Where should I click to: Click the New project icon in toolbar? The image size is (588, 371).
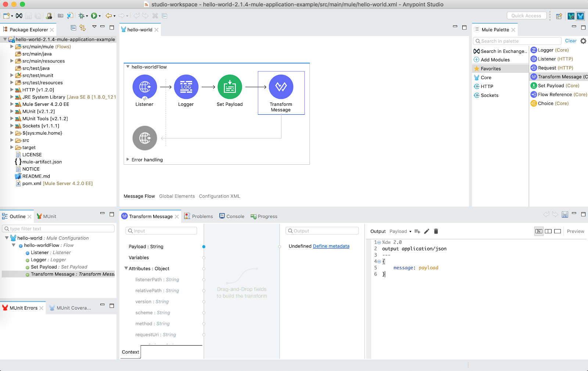click(6, 16)
